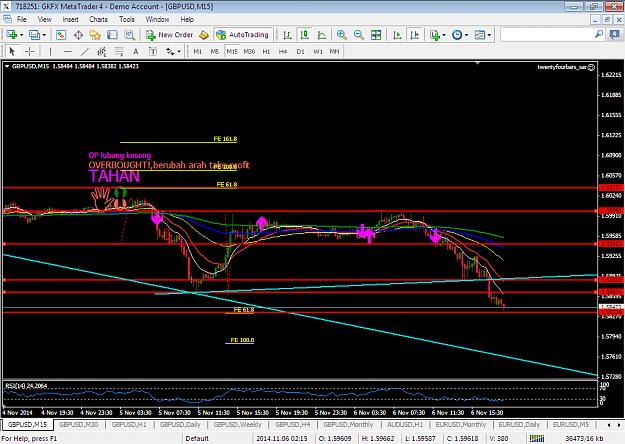
Task: Open the chat/community icon at toolbar end
Action: click(615, 35)
